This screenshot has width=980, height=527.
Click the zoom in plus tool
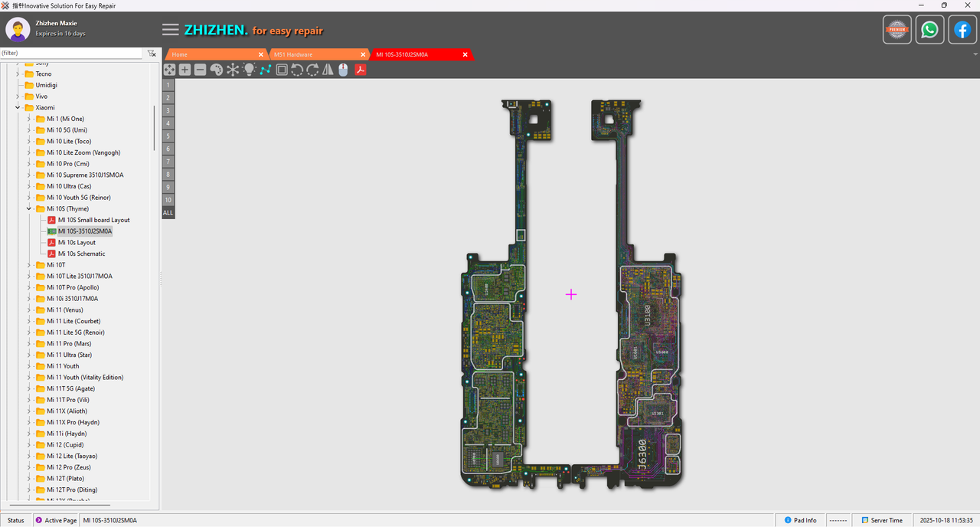pos(185,70)
